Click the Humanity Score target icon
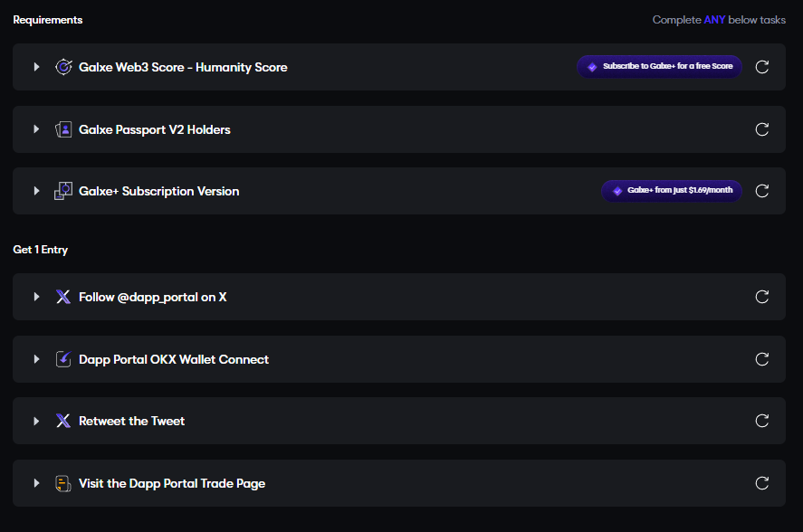Image resolution: width=803 pixels, height=532 pixels. tap(63, 67)
